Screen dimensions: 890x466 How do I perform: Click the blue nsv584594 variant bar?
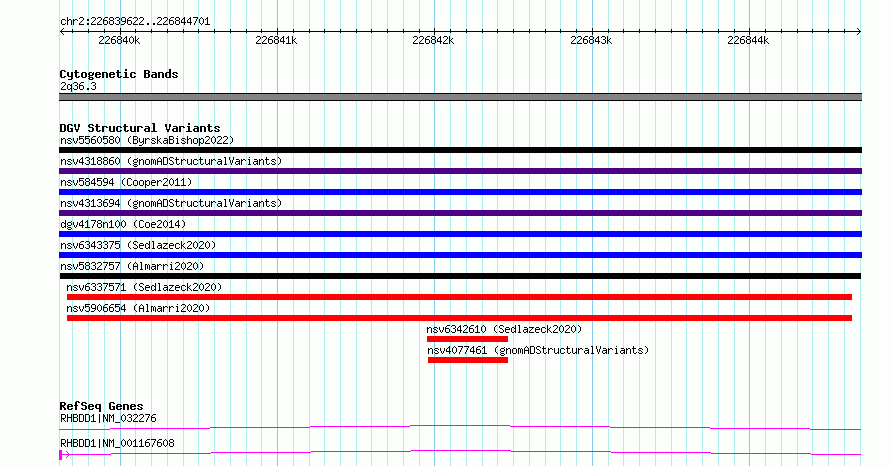point(460,192)
